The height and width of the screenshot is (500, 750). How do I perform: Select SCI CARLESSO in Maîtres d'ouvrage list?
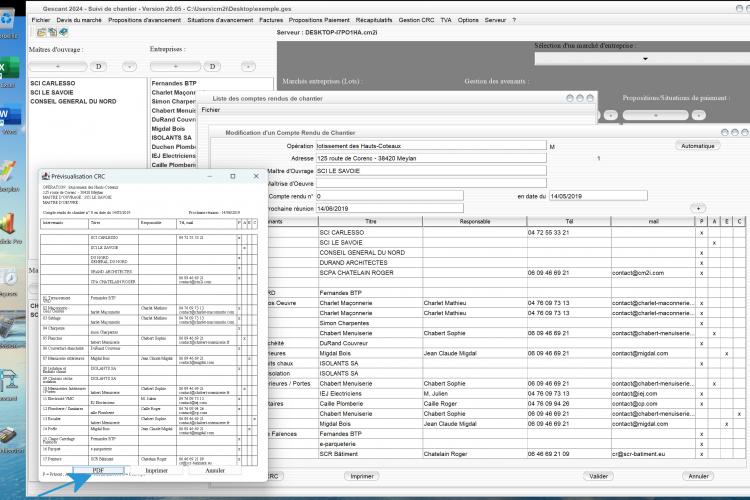click(53, 83)
